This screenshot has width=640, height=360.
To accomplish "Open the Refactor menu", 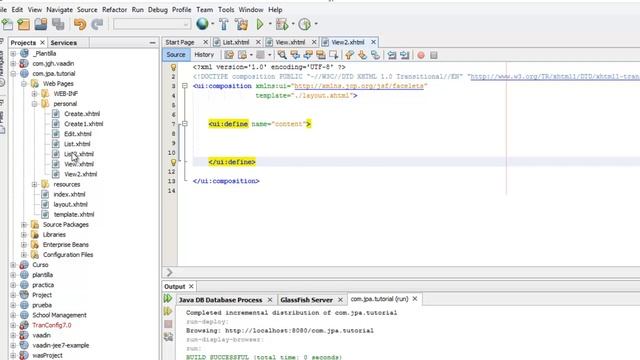I will [114, 9].
